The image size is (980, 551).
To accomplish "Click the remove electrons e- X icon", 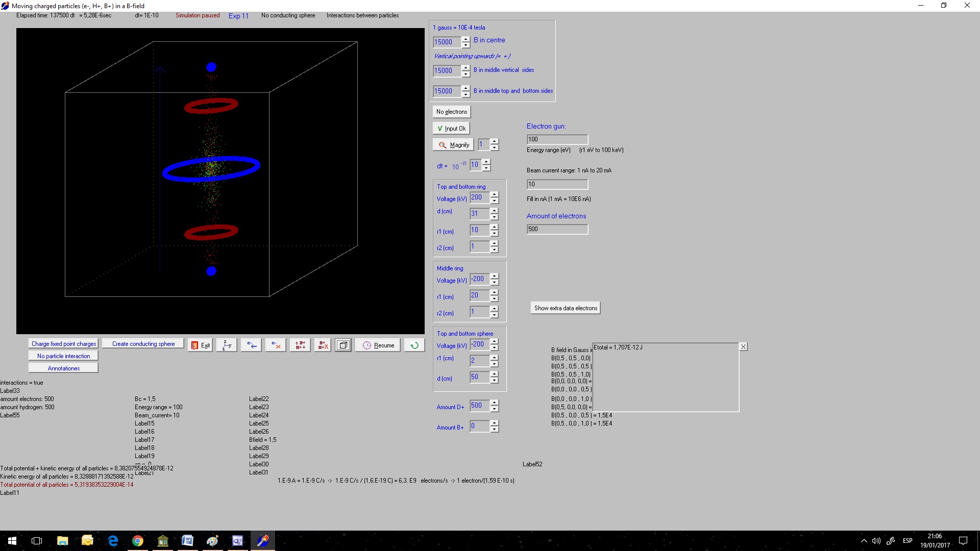I will [276, 345].
